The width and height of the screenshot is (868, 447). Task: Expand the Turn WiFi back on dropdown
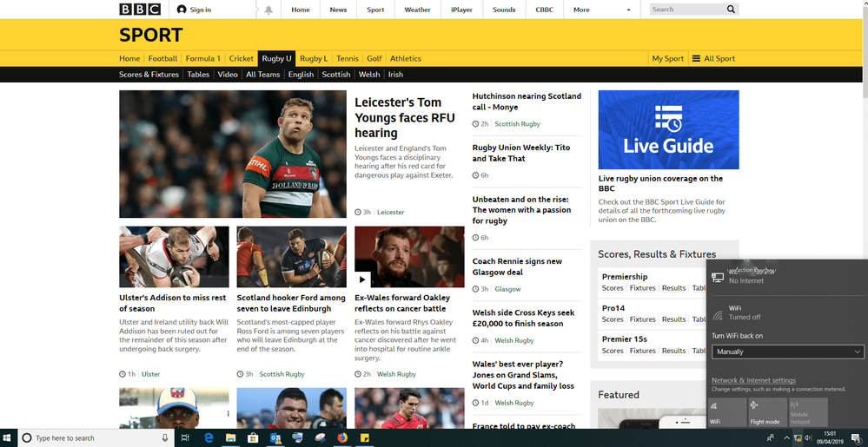pyautogui.click(x=787, y=352)
